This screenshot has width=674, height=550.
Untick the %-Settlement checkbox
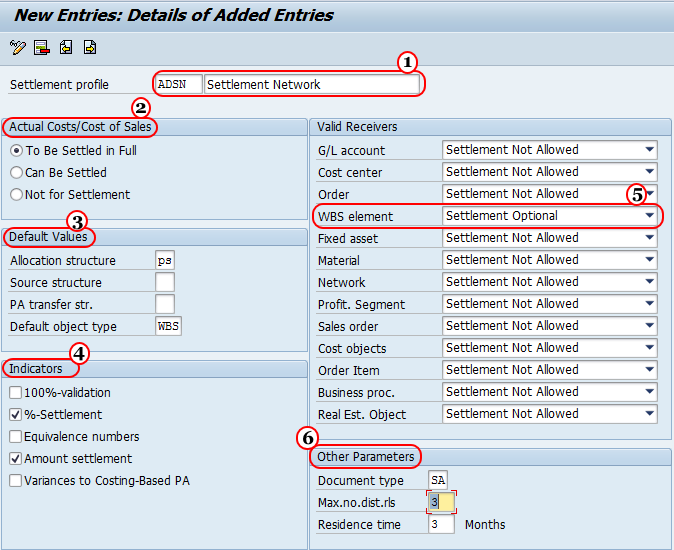point(16,415)
